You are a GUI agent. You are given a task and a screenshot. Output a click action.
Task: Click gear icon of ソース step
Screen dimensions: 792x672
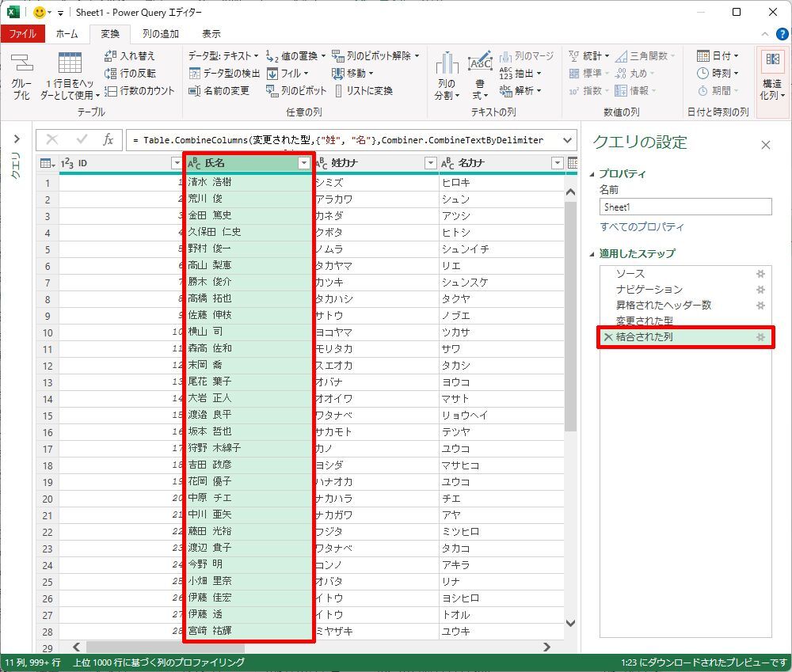[x=761, y=273]
